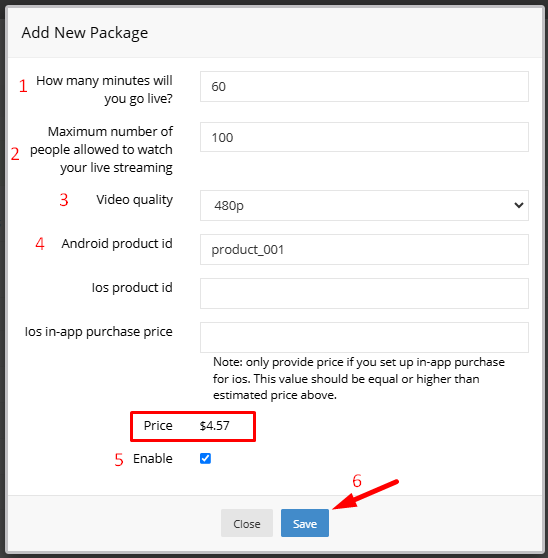Screen dimensions: 548x558
Task: Click the Ios product id field
Action: click(x=364, y=294)
